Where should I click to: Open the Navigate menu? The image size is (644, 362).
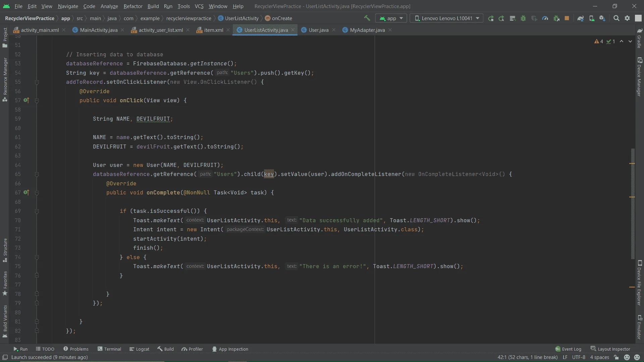point(68,6)
